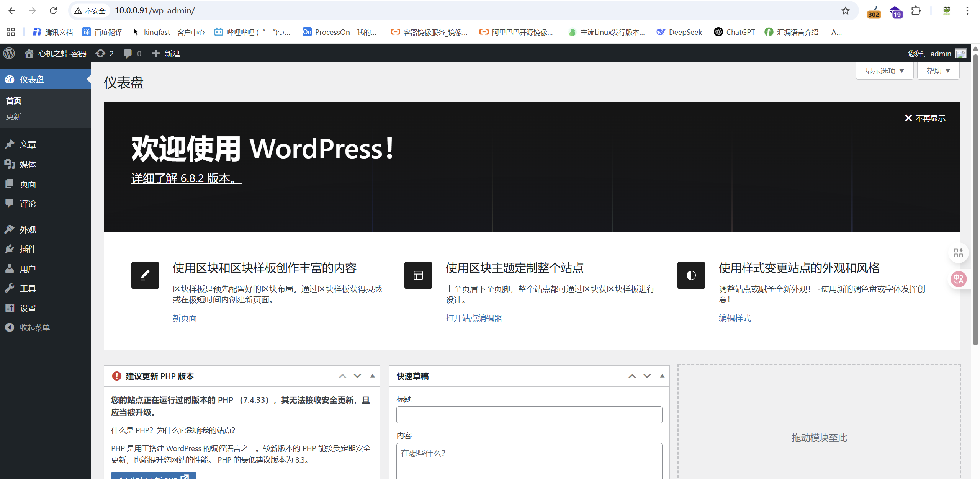The image size is (980, 479).
Task: Open bookmarks apps grid icon
Action: (x=11, y=32)
